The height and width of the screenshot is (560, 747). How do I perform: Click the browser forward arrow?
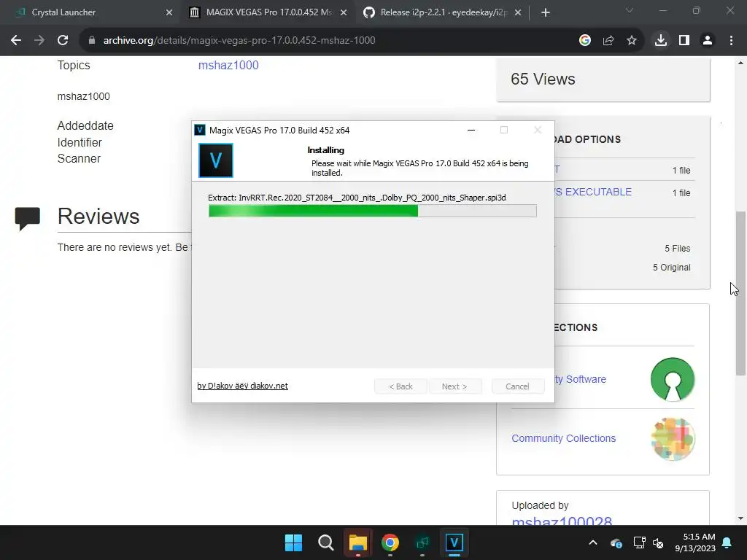(39, 41)
